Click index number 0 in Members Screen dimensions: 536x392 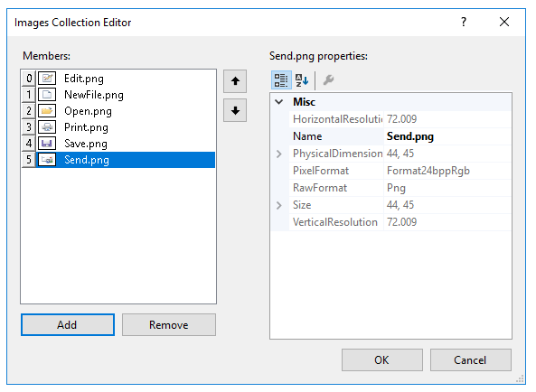tap(29, 79)
